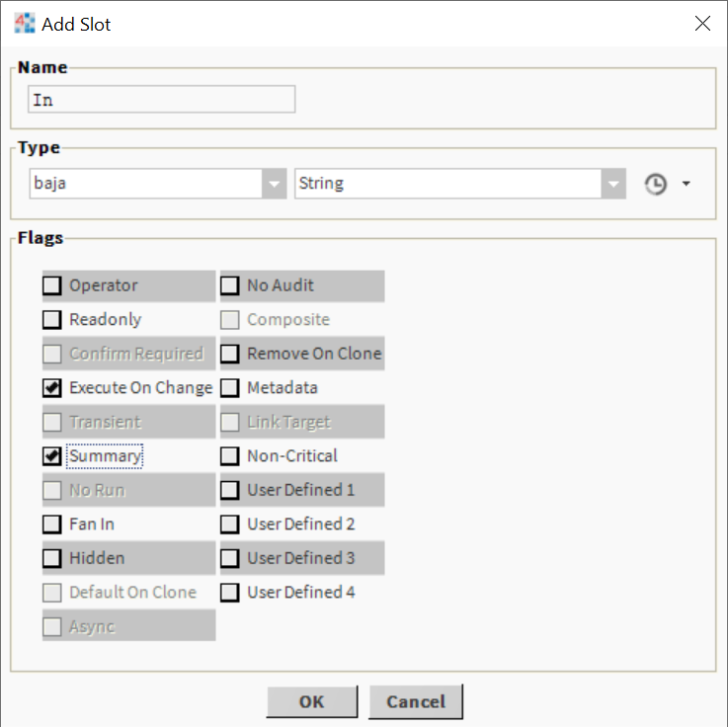Check the Readonly flag
Image resolution: width=728 pixels, height=727 pixels.
(51, 320)
